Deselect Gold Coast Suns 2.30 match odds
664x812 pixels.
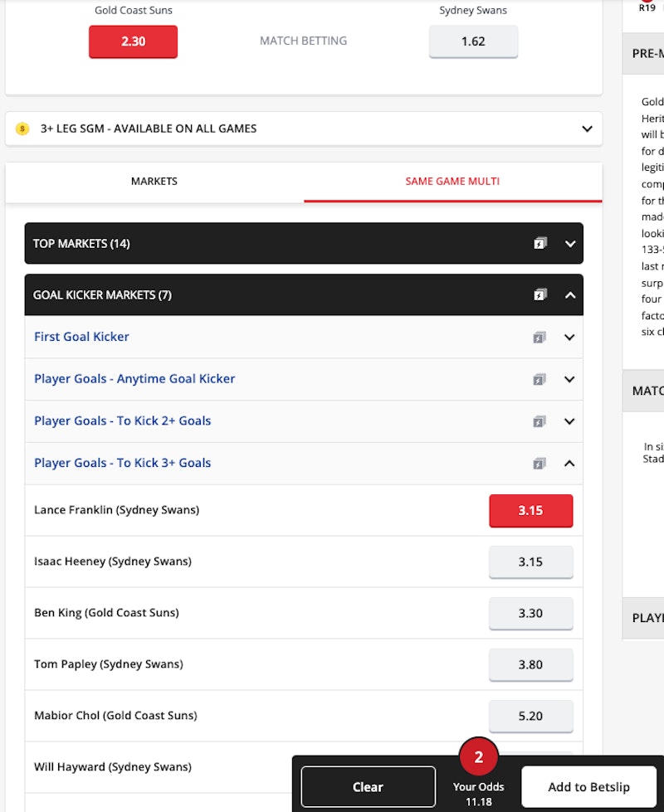click(x=133, y=41)
